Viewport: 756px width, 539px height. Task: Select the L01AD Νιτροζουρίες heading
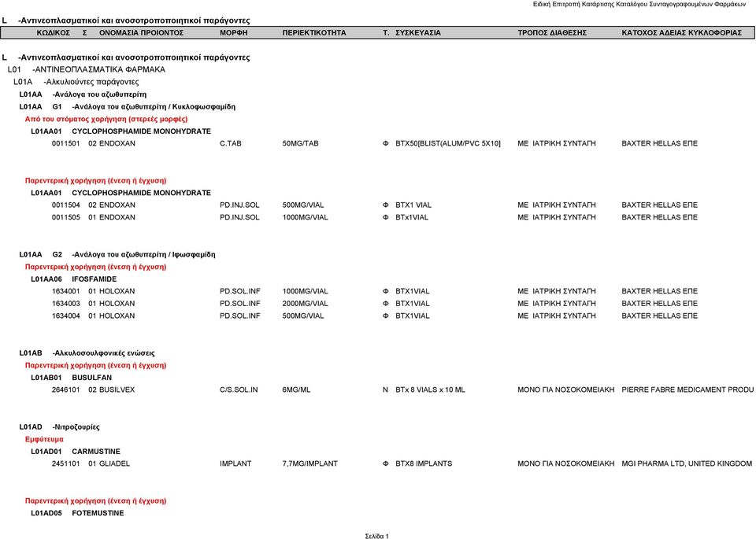coord(59,426)
